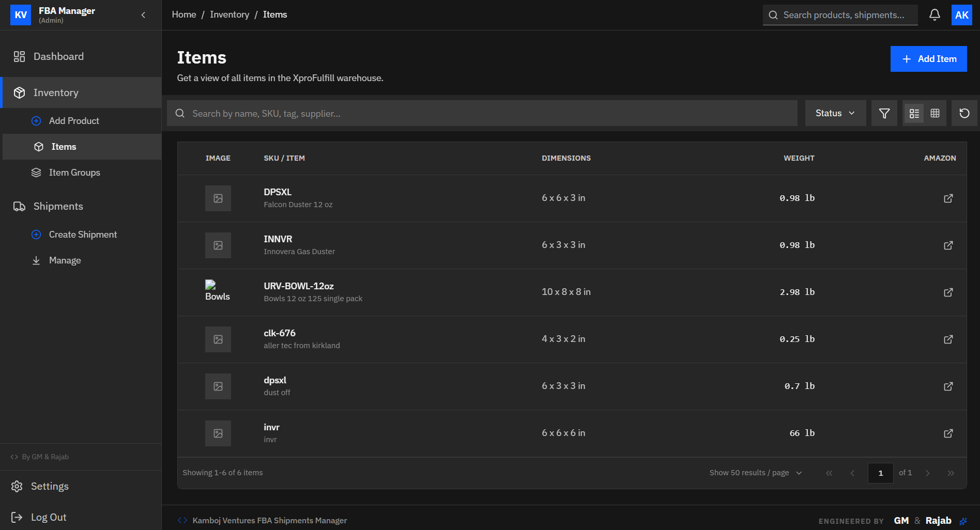
Task: Click image placeholder for dpsxl dust off
Action: 218,386
